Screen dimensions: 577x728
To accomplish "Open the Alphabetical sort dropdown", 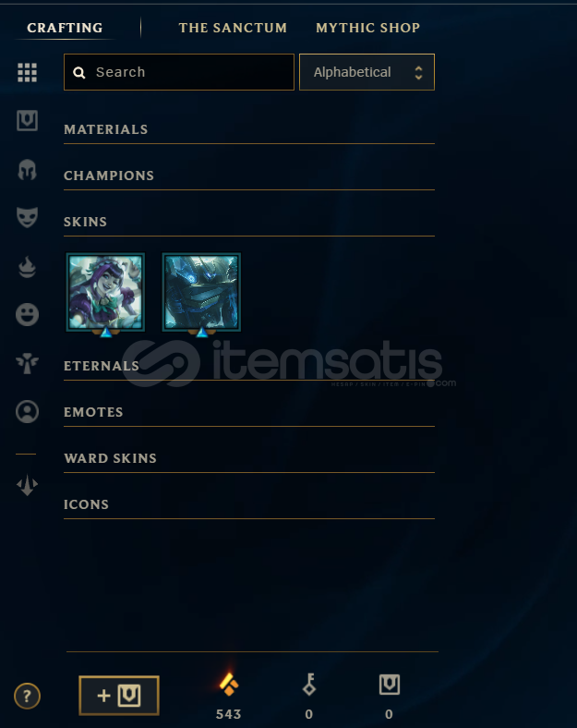I will click(367, 72).
